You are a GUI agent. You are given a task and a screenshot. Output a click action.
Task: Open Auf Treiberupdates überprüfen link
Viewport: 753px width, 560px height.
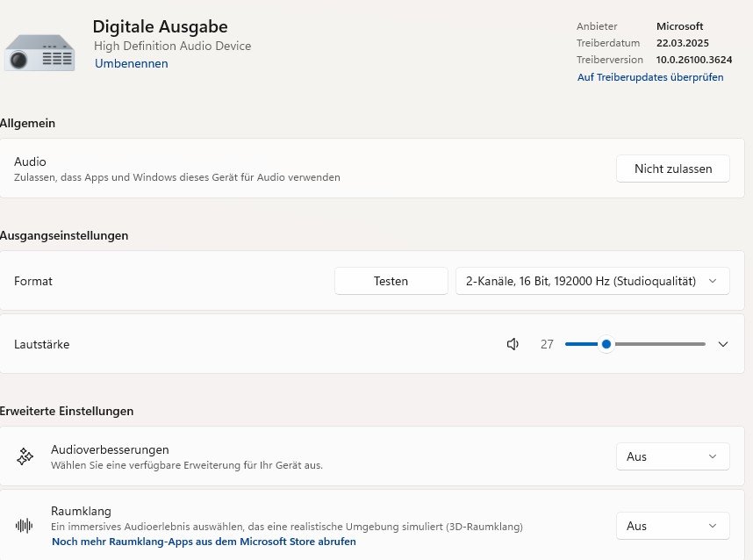tap(650, 77)
